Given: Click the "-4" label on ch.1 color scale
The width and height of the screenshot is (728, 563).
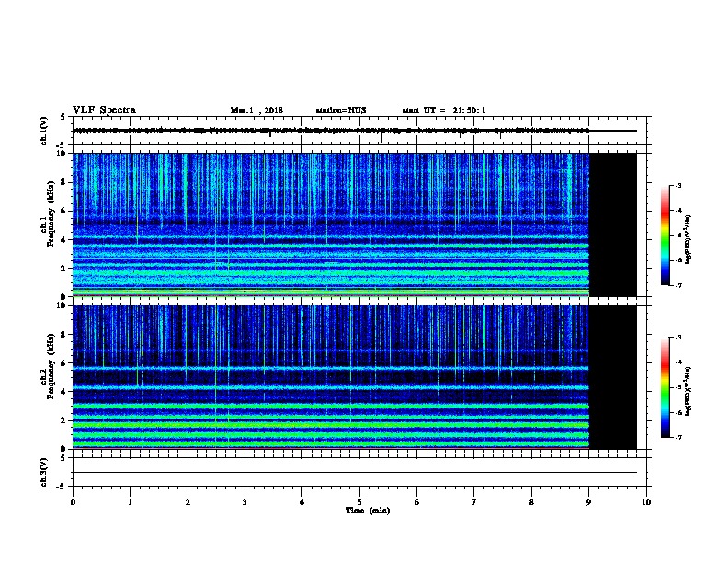Looking at the screenshot, I should click(x=677, y=211).
